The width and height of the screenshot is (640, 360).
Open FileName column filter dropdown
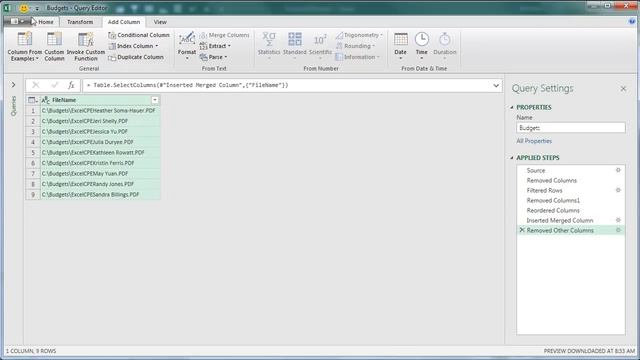(155, 100)
